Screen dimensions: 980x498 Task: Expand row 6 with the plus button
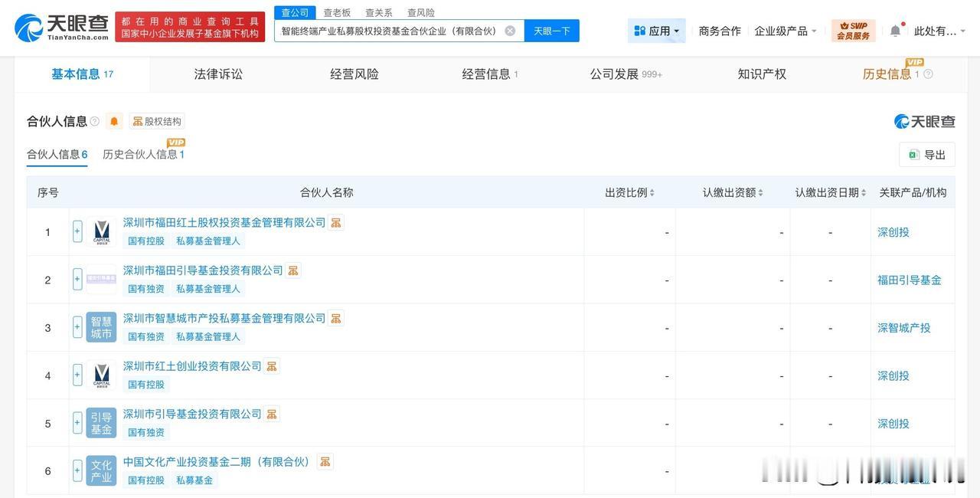pos(77,470)
